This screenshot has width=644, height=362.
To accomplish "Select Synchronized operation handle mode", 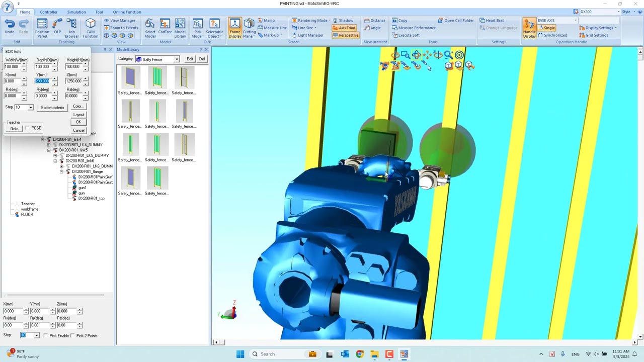I will click(552, 35).
